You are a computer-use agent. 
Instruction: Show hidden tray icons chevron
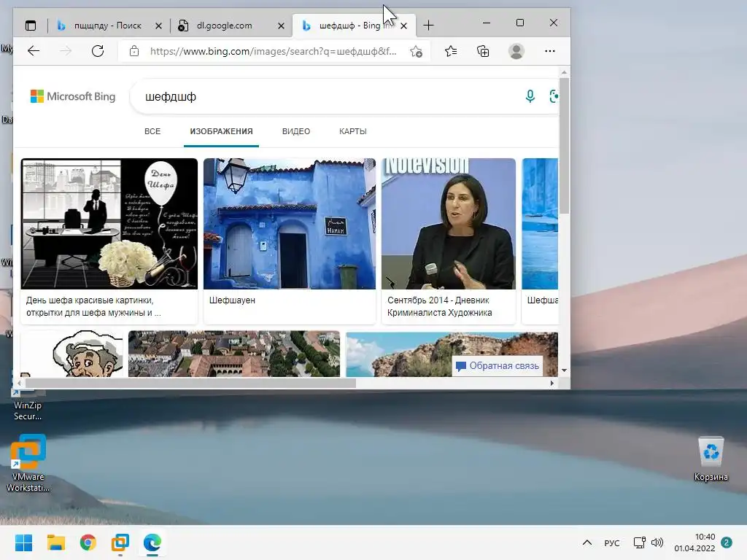click(587, 542)
